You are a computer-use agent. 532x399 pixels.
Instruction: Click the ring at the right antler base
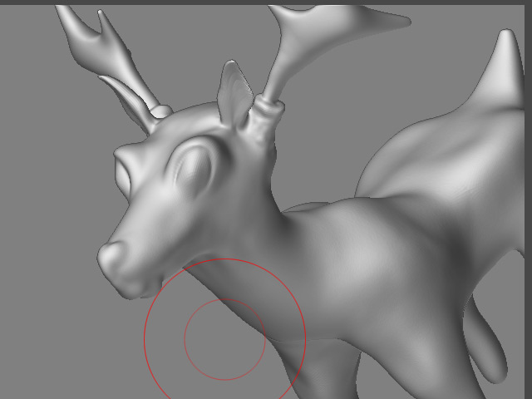[x=268, y=107]
